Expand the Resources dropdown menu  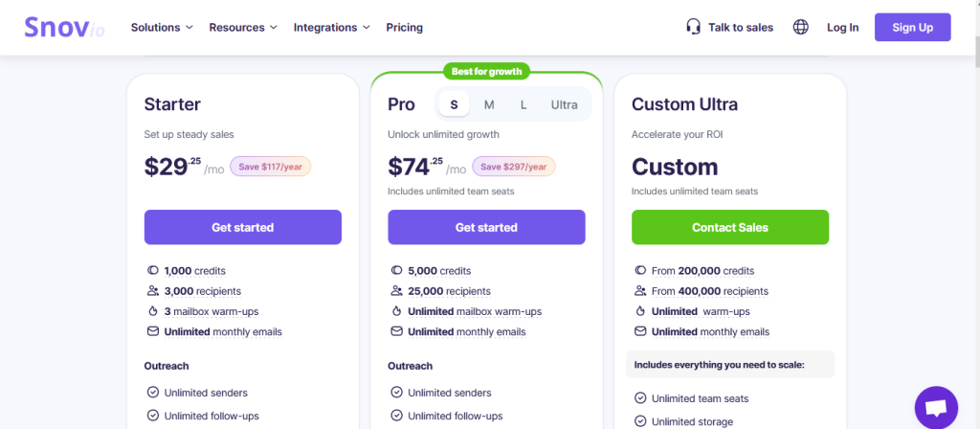tap(243, 28)
